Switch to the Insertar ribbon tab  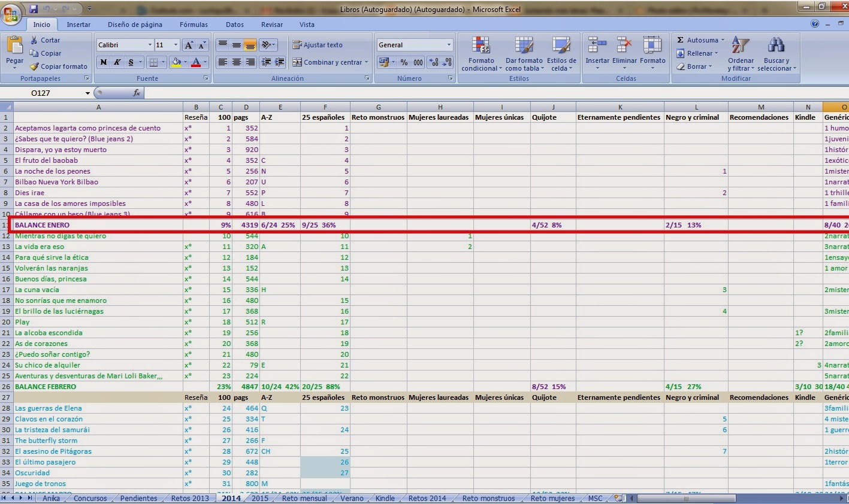click(78, 25)
